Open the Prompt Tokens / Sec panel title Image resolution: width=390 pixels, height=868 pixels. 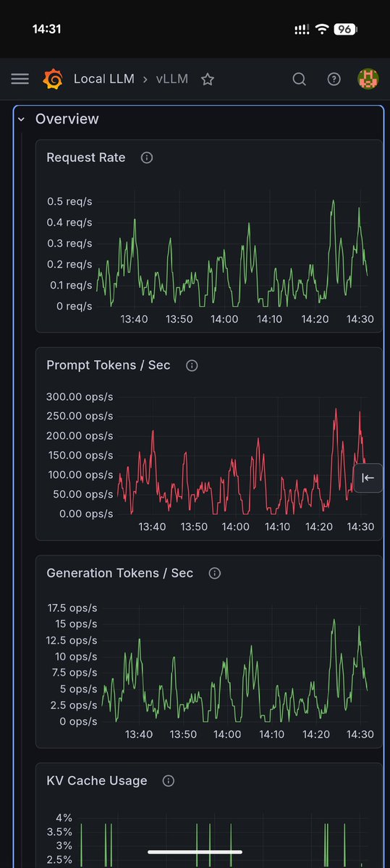(x=109, y=365)
